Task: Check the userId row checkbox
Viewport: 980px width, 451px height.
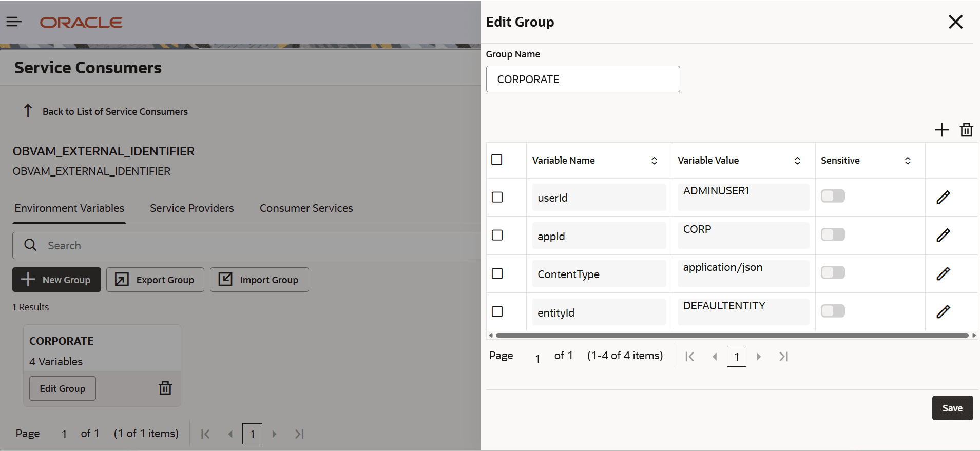Action: [x=497, y=198]
